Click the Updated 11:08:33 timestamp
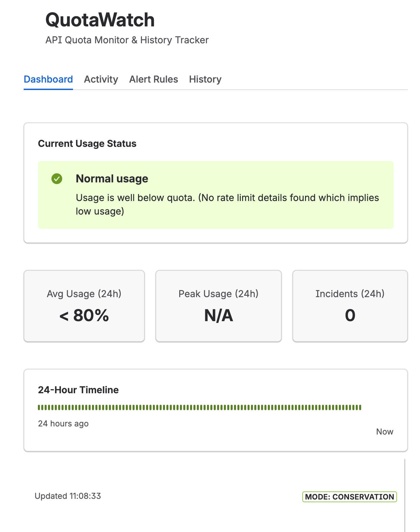This screenshot has width=420, height=532. click(68, 496)
